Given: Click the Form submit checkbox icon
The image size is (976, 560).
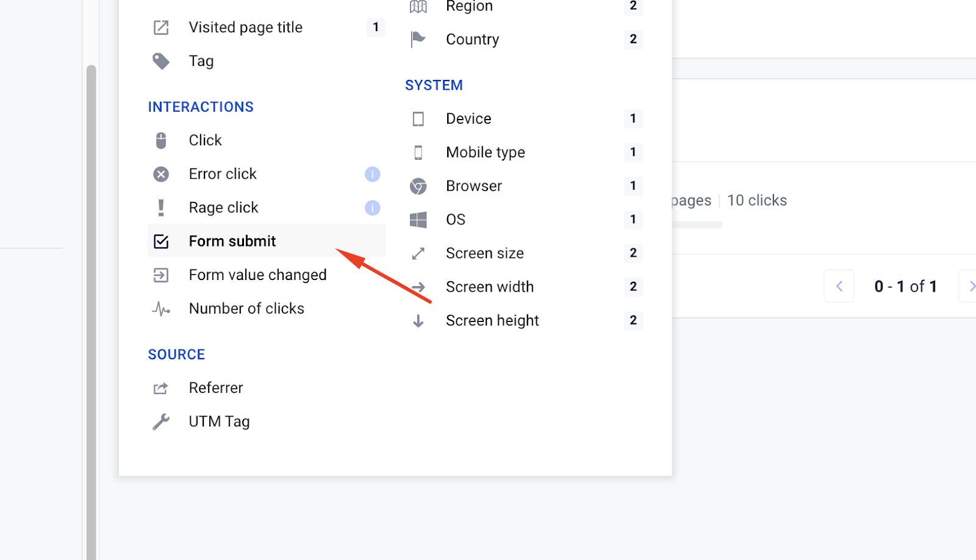Looking at the screenshot, I should pyautogui.click(x=161, y=242).
